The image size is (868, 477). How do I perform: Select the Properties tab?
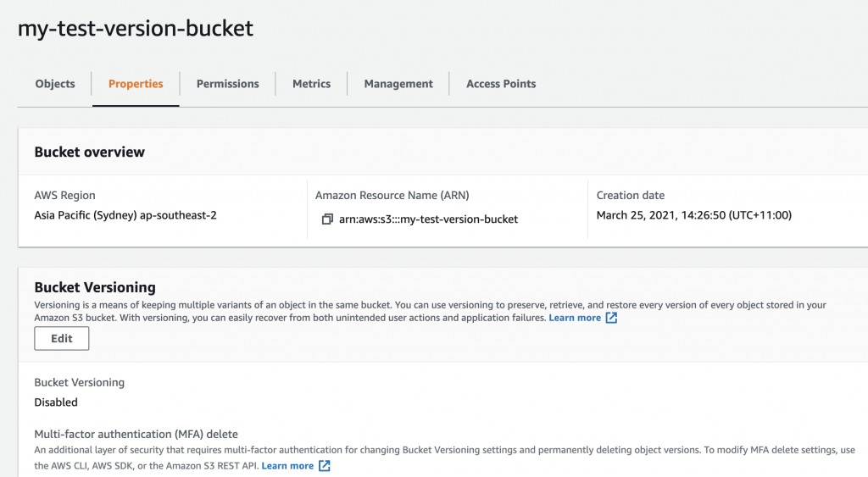click(136, 84)
